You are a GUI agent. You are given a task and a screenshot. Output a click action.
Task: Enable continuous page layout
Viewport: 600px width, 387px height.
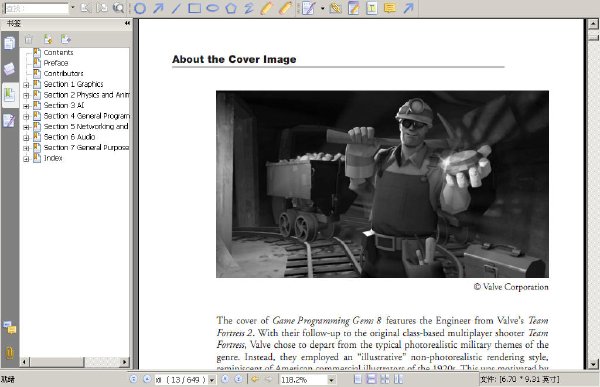coord(371,379)
